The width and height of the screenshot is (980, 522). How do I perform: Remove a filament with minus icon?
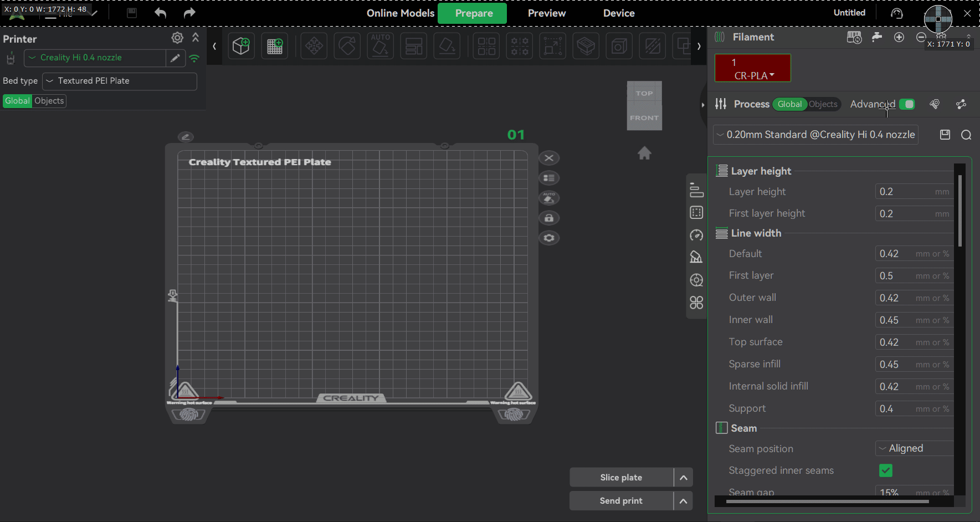[921, 37]
